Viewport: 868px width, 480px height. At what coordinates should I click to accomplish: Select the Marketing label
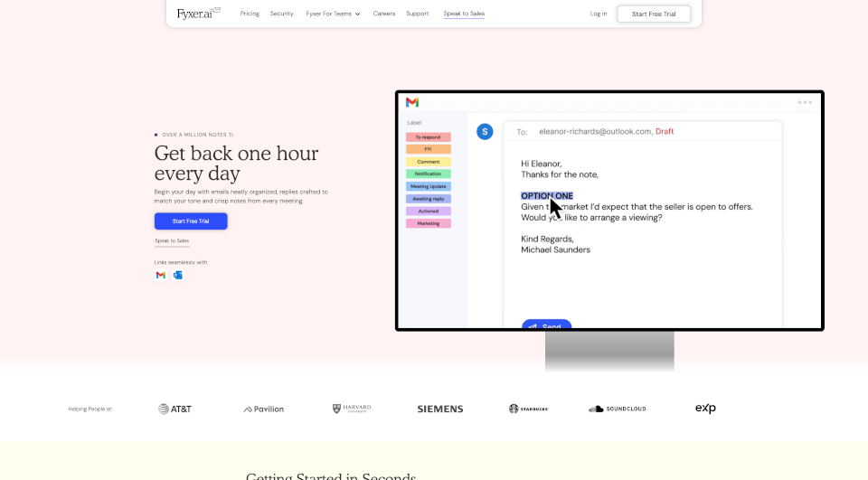[429, 223]
